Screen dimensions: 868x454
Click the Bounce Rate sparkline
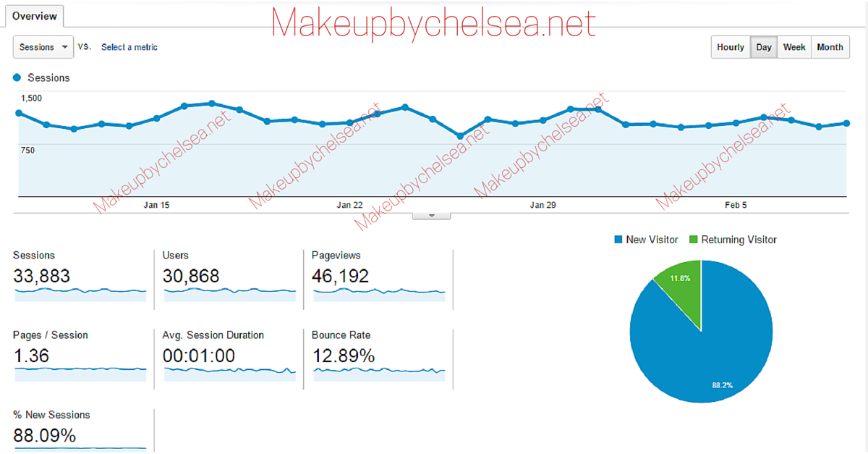coord(379,374)
